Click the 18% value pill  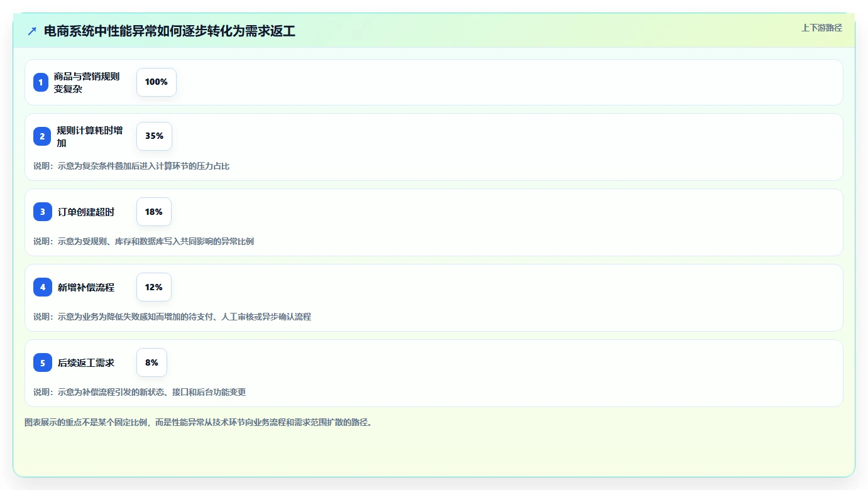point(154,212)
